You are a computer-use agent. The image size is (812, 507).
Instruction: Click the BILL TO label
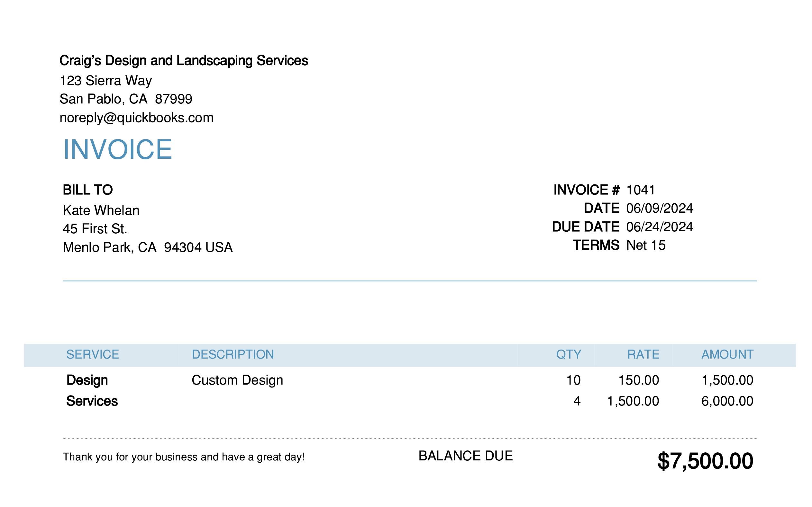point(88,190)
